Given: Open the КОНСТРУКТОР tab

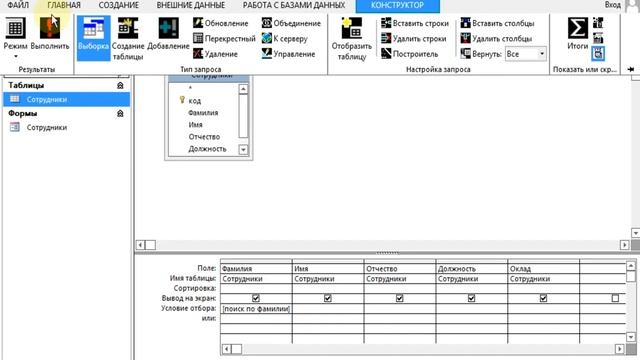Looking at the screenshot, I should click(398, 5).
